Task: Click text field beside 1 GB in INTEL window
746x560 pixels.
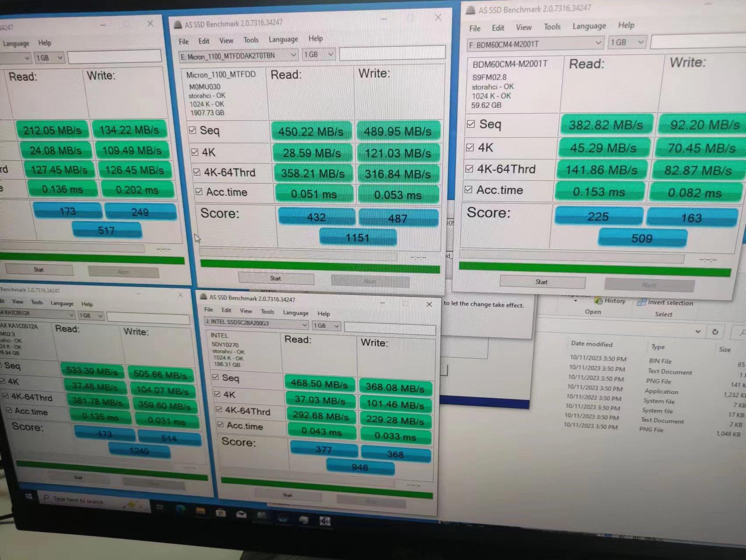Action: [390, 328]
